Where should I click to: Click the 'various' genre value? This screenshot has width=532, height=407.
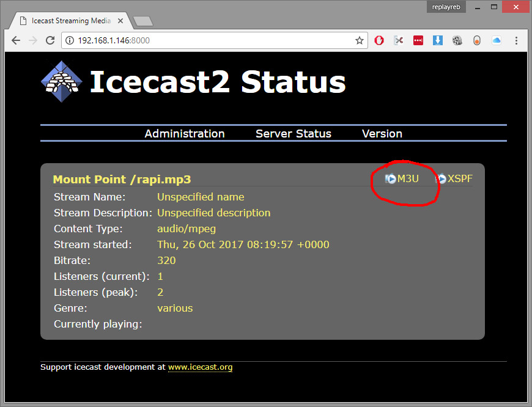click(x=175, y=308)
